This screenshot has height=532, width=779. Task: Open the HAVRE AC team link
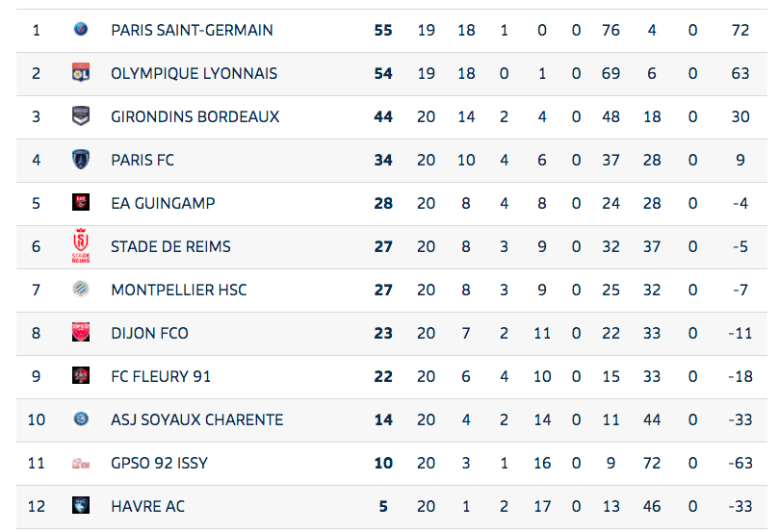click(x=147, y=506)
